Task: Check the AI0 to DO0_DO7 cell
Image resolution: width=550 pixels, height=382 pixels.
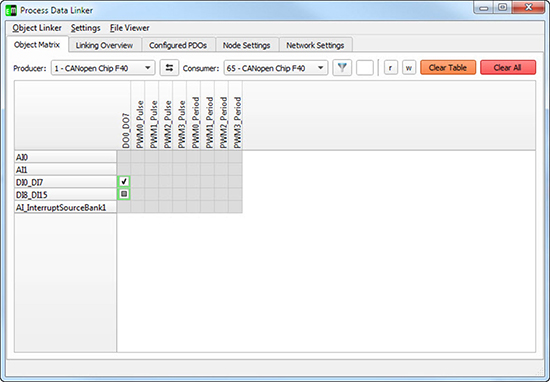Action: 124,157
